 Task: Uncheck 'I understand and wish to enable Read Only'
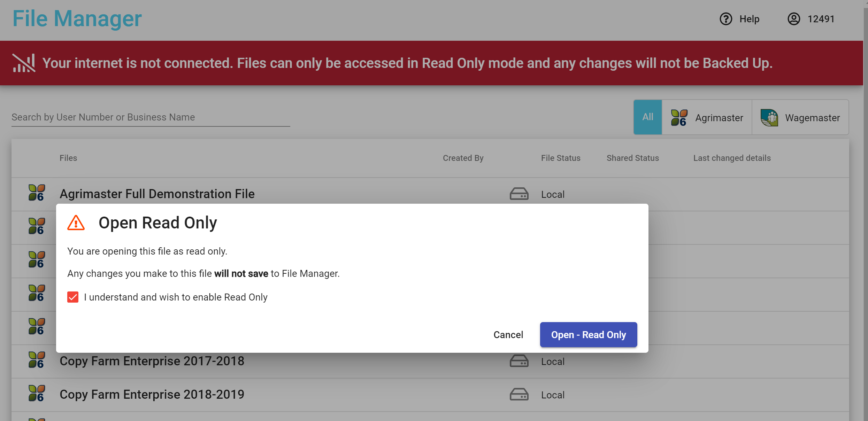[73, 297]
